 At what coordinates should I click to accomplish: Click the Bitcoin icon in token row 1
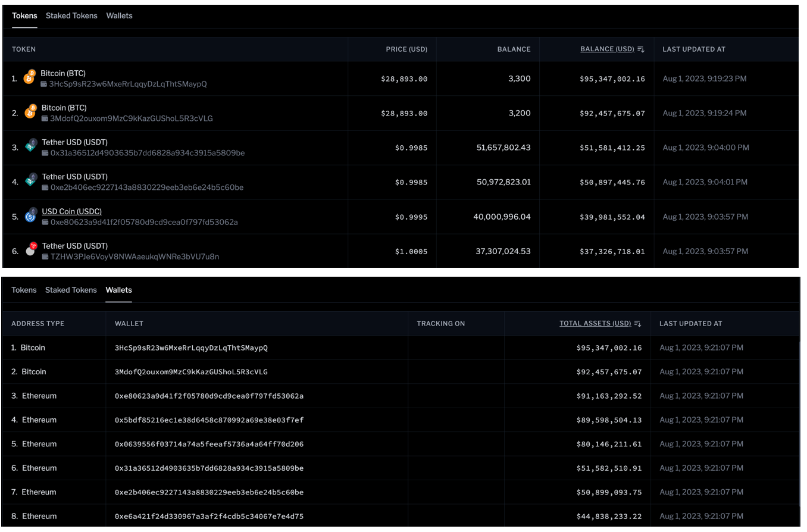pos(29,79)
